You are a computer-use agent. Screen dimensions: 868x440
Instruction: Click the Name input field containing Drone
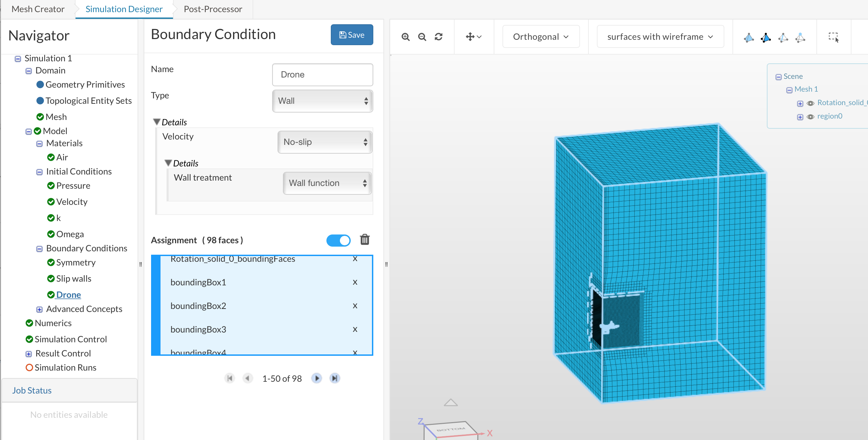tap(322, 74)
